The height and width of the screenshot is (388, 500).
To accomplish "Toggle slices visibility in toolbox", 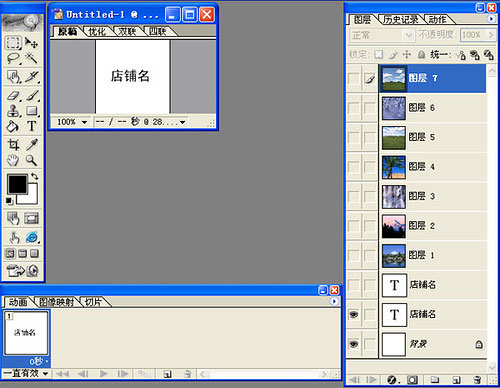I will click(x=32, y=219).
